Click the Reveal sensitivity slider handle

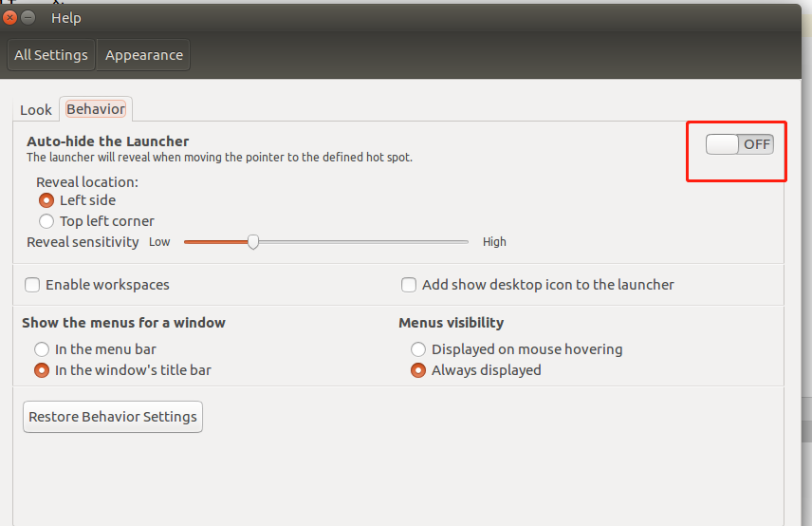(253, 242)
